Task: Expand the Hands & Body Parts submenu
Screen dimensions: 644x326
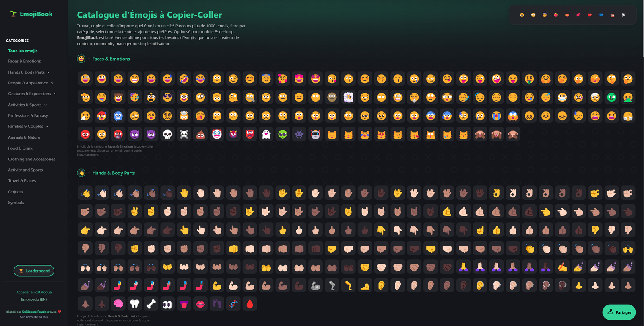Action: (49, 72)
